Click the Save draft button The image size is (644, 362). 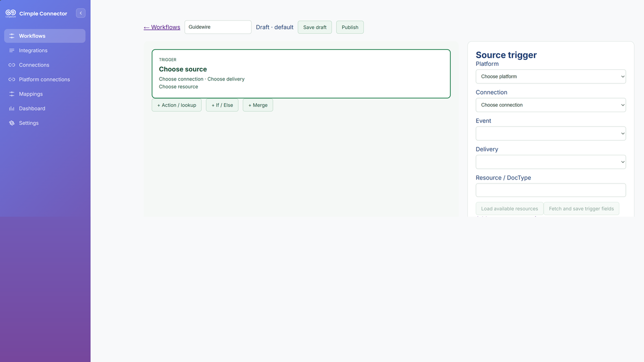pos(315,27)
